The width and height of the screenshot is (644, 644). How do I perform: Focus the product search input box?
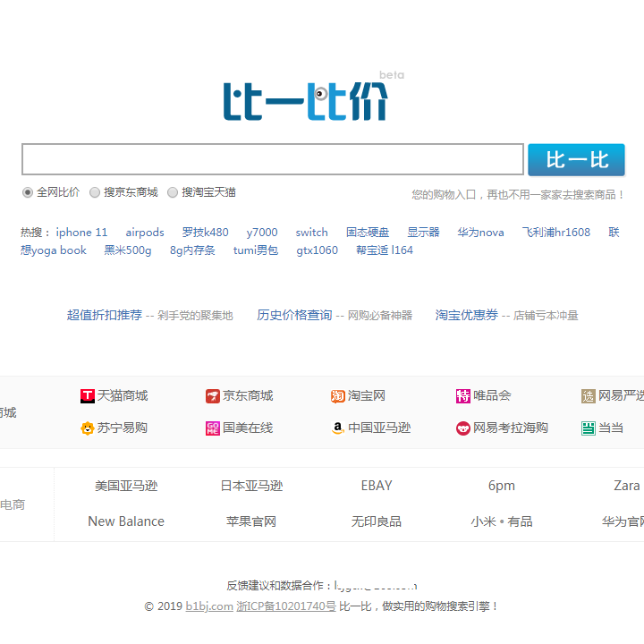273,159
